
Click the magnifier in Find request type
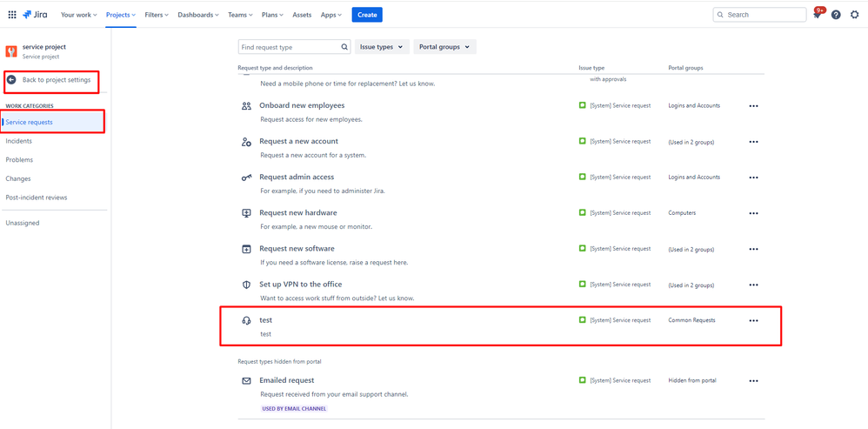[x=344, y=47]
